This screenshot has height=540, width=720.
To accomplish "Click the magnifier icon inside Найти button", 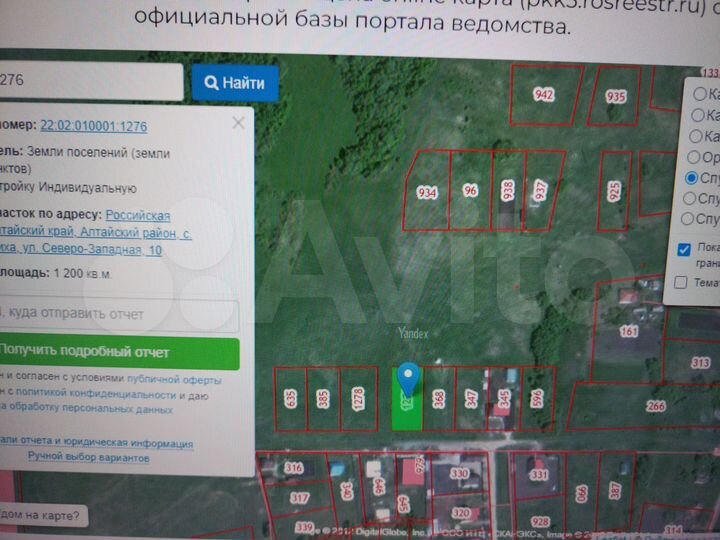I will pyautogui.click(x=211, y=83).
